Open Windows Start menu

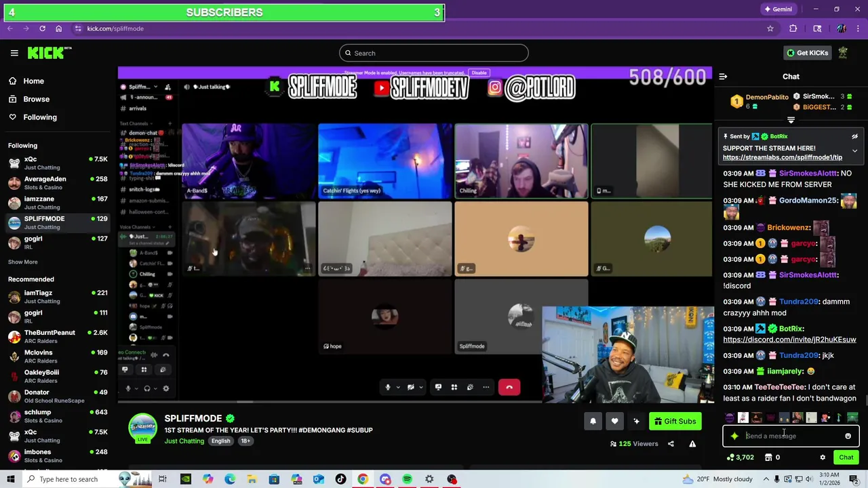click(12, 479)
